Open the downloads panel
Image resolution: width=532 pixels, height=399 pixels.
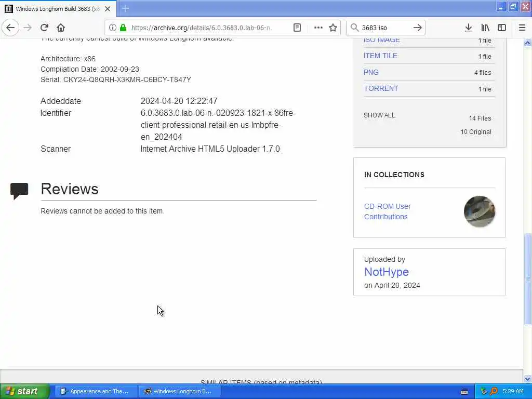click(x=468, y=28)
